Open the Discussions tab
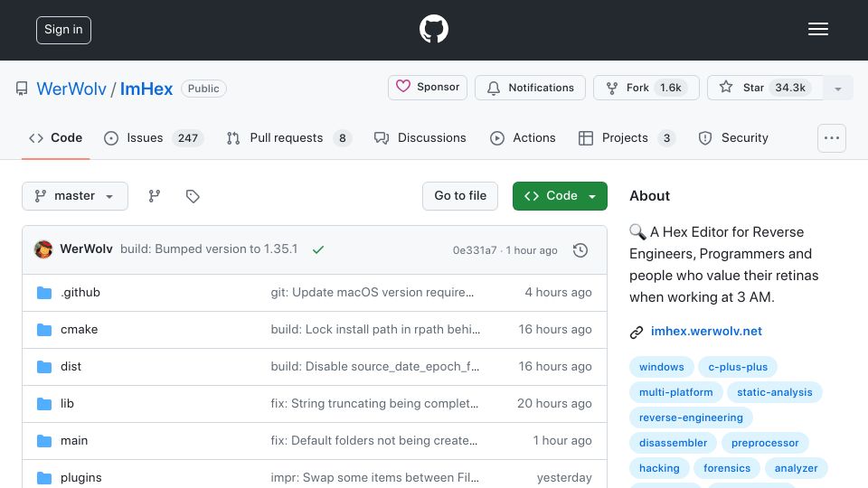Viewport: 868px width, 488px height. click(x=420, y=137)
